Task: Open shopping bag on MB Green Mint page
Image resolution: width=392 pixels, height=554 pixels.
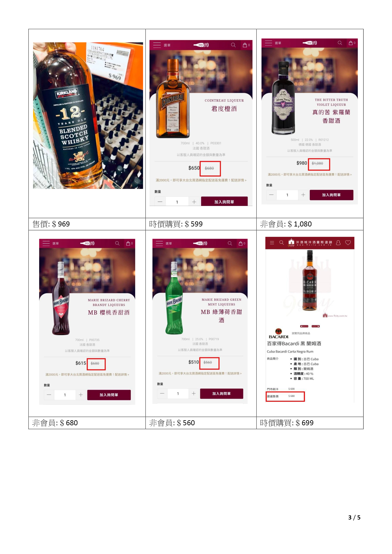Action: pyautogui.click(x=240, y=244)
